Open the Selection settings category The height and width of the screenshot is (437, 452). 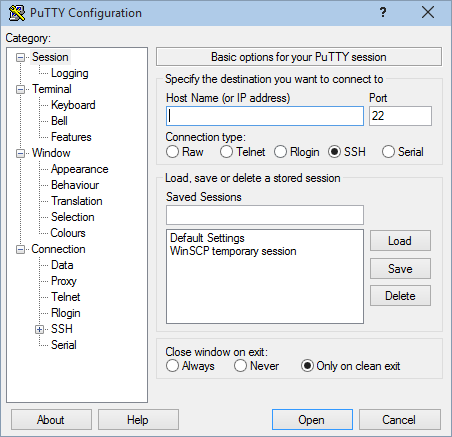pyautogui.click(x=73, y=217)
